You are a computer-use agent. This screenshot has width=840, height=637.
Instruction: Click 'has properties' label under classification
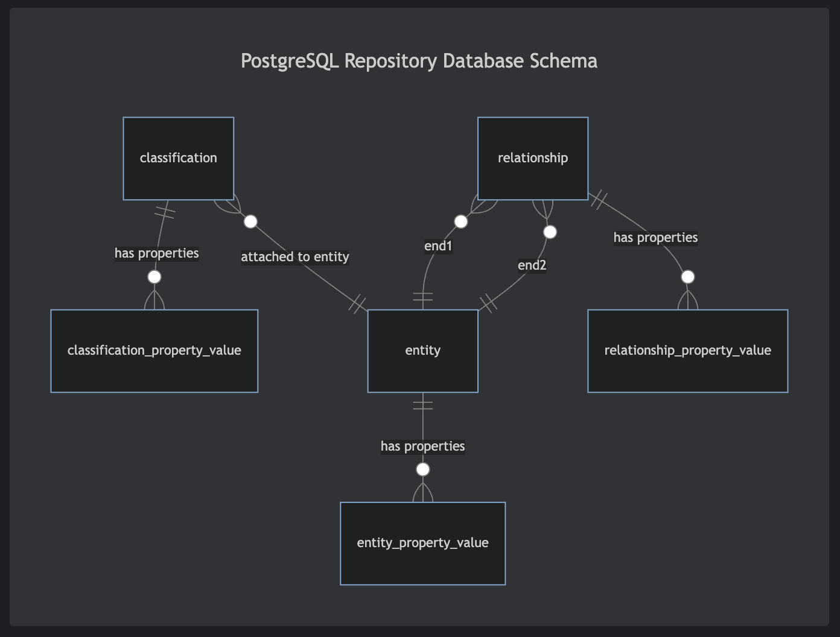(157, 253)
